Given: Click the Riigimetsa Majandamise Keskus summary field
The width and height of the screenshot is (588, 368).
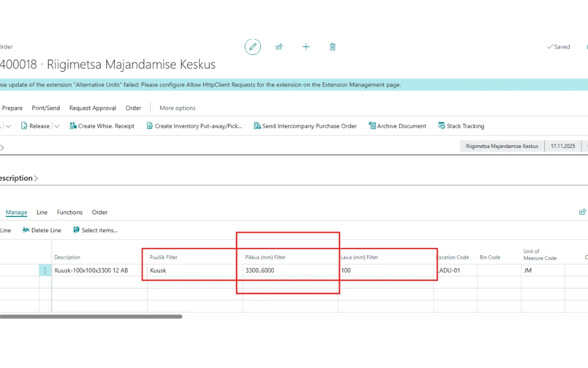Looking at the screenshot, I should point(502,146).
